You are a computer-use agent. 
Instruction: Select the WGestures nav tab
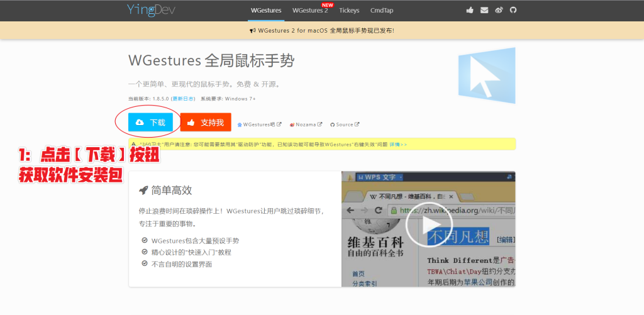tap(266, 11)
